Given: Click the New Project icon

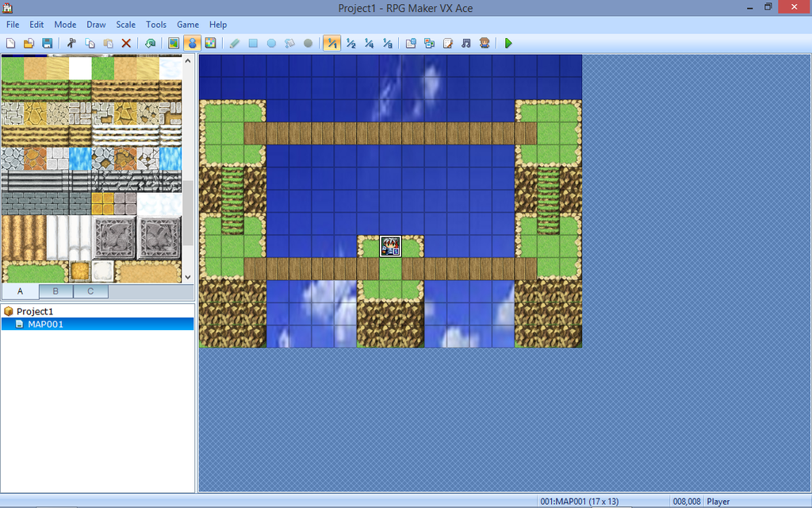Looking at the screenshot, I should coord(11,43).
